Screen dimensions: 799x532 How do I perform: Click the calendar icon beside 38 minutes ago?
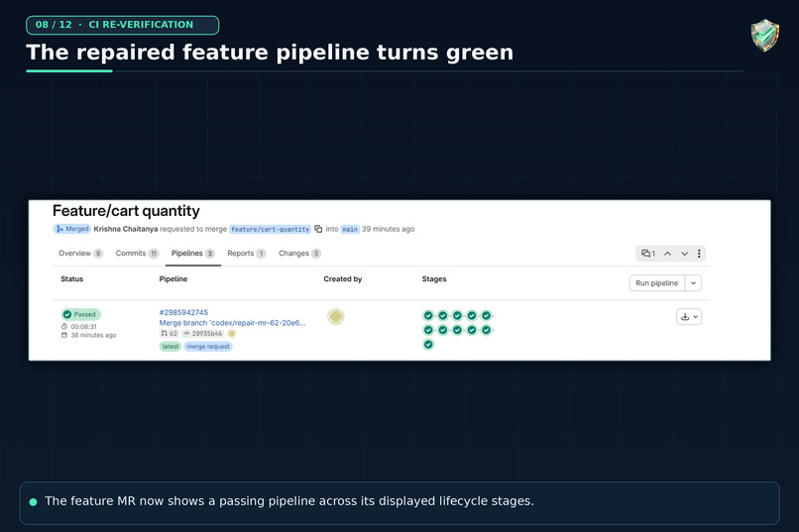click(64, 335)
